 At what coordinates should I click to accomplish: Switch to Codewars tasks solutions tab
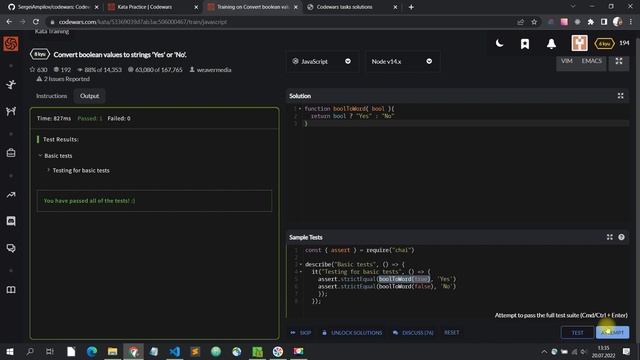(x=352, y=7)
